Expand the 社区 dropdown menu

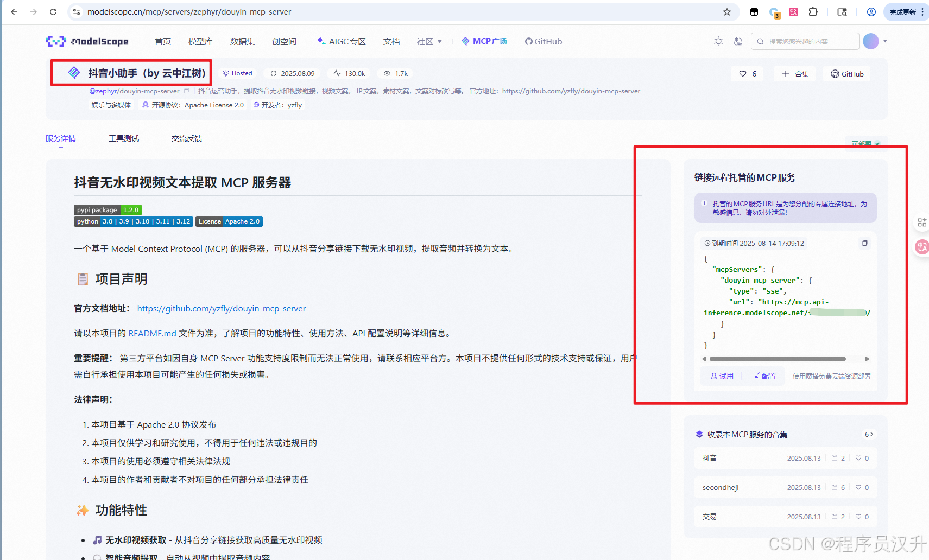429,41
